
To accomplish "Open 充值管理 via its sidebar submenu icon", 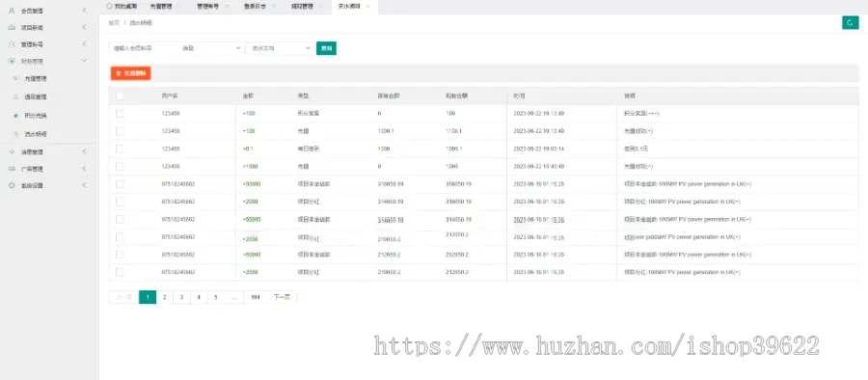I will point(15,79).
